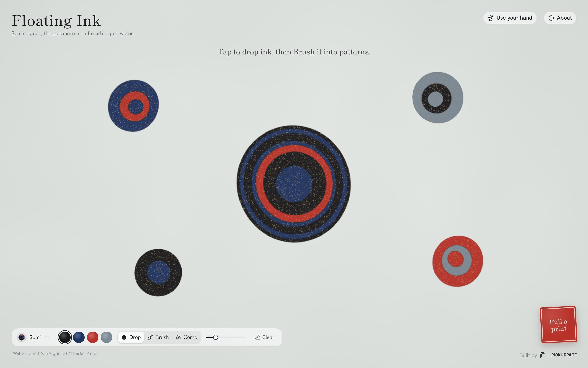Select the black ink swatch
Viewport: 588px width, 368px height.
[x=65, y=337]
